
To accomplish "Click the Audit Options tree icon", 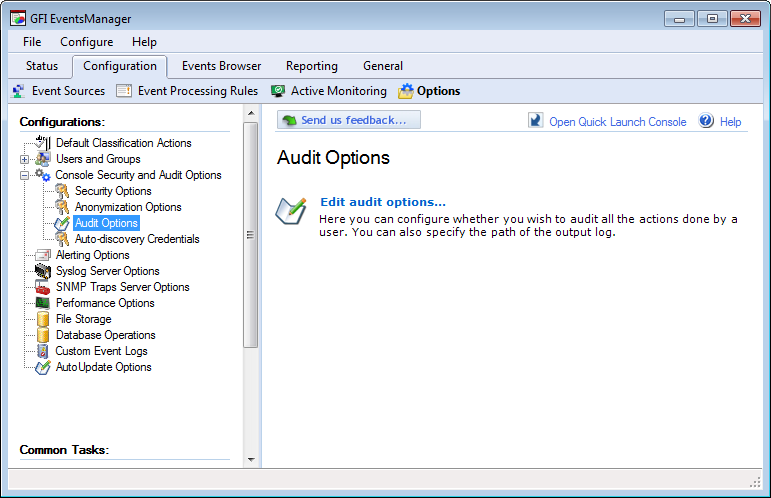I will click(62, 223).
